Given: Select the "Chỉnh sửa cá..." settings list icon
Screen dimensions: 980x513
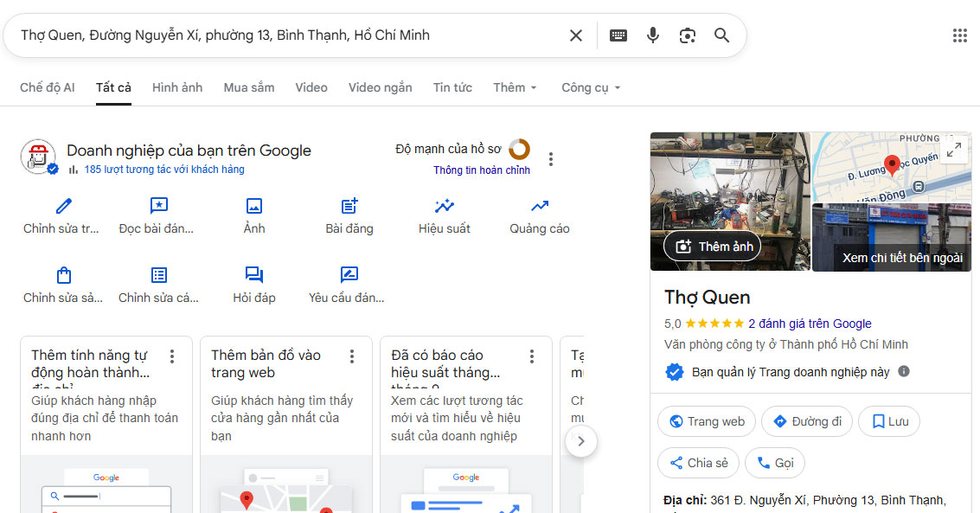Looking at the screenshot, I should 157,273.
